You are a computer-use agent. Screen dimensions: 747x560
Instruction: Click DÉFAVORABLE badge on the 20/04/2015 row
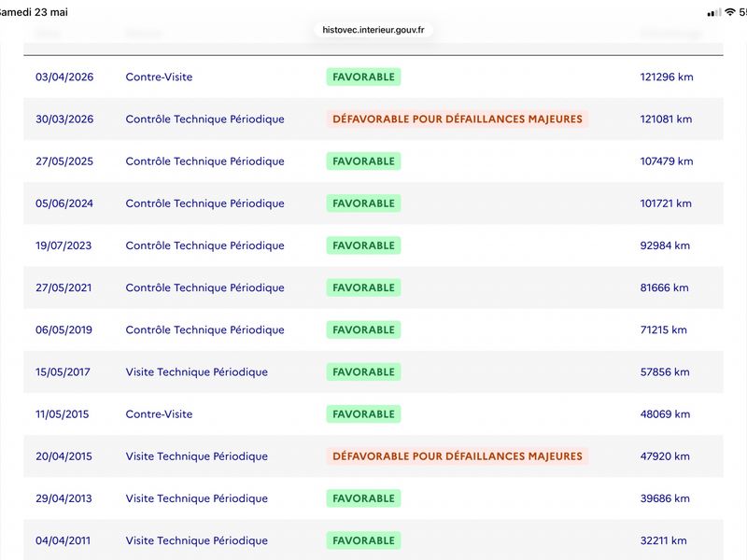coord(458,456)
